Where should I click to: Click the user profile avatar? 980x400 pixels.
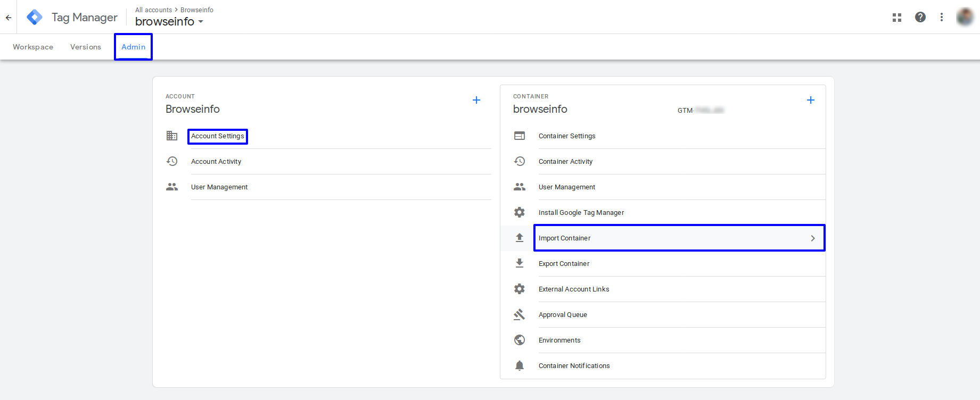(965, 17)
